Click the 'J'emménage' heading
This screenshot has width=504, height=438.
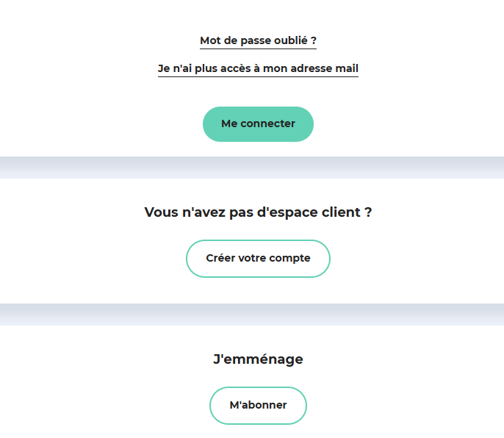(x=258, y=359)
